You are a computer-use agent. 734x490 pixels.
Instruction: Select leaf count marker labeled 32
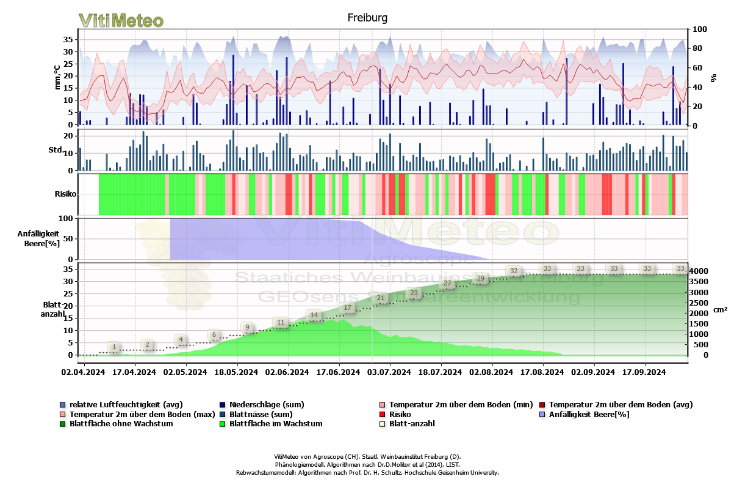coord(514,271)
